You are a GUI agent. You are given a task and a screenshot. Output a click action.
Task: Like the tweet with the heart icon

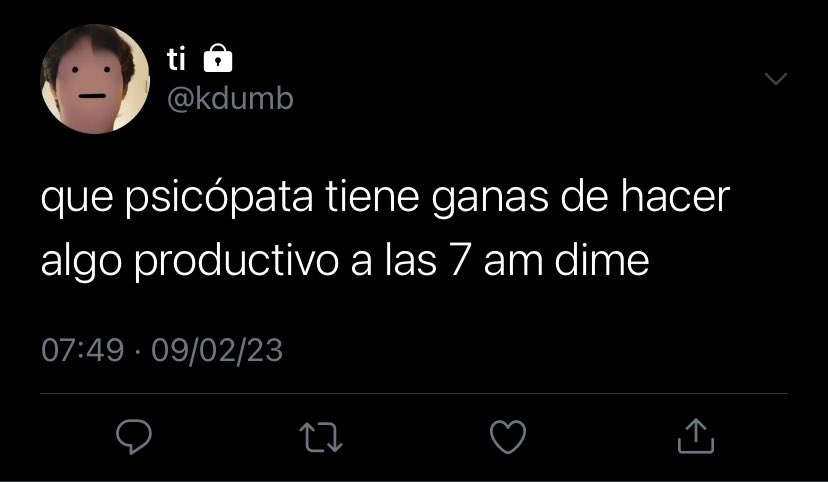click(508, 437)
